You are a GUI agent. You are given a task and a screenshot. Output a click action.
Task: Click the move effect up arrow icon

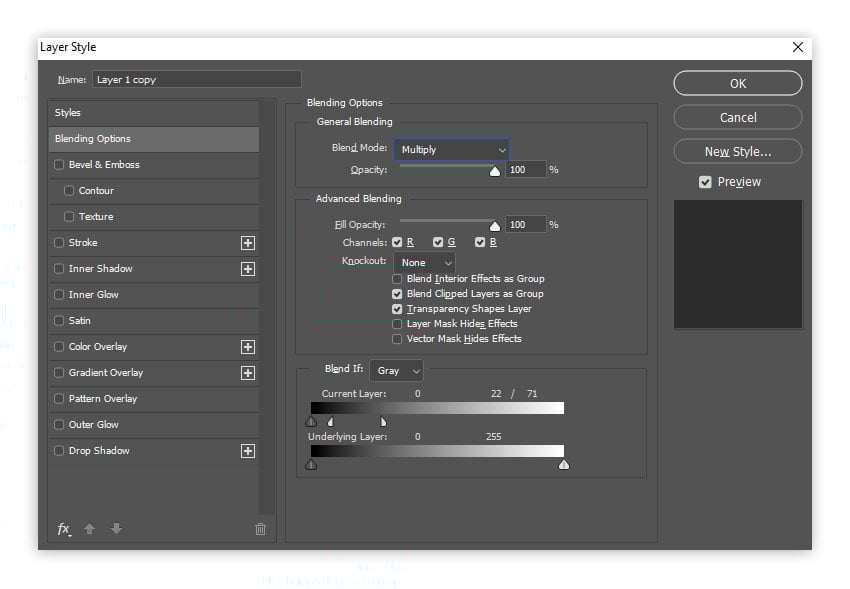[89, 528]
